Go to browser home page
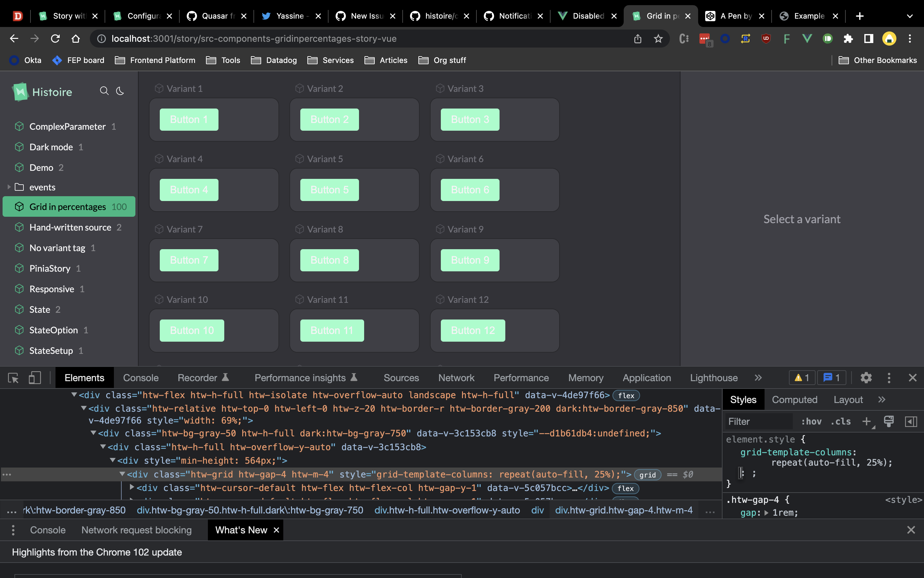The image size is (924, 578). click(x=76, y=39)
